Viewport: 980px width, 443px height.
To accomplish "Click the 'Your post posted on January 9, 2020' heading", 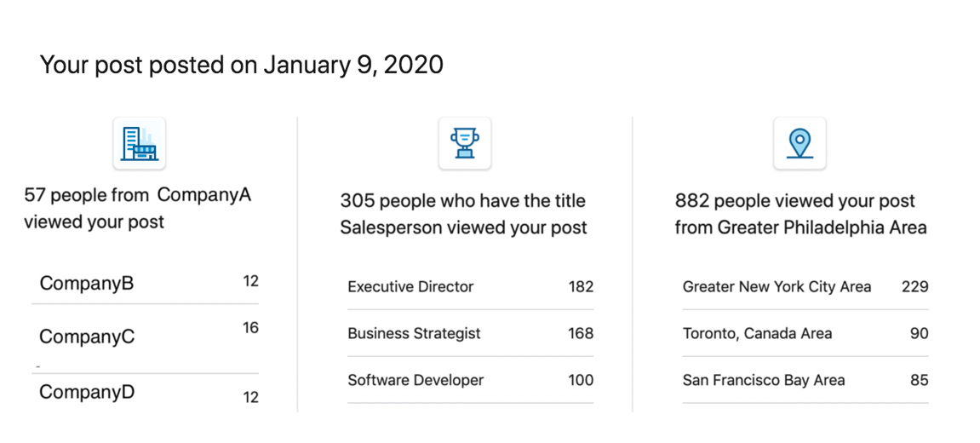I will [x=241, y=65].
